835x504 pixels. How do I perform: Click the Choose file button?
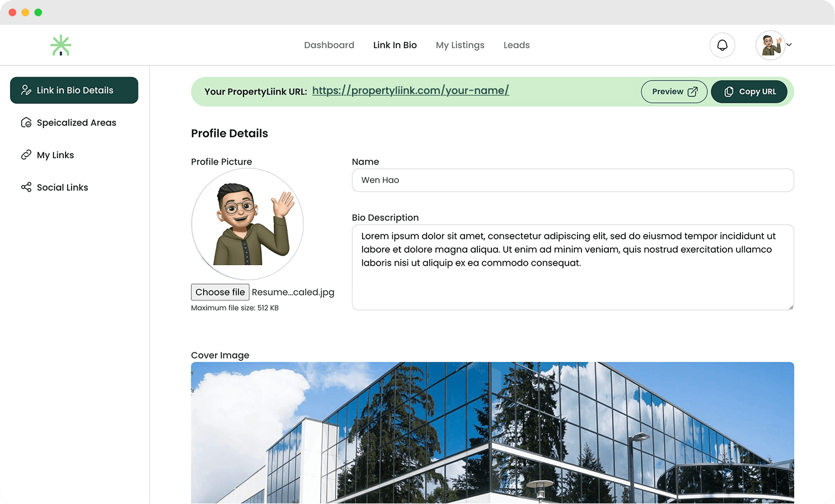(220, 292)
